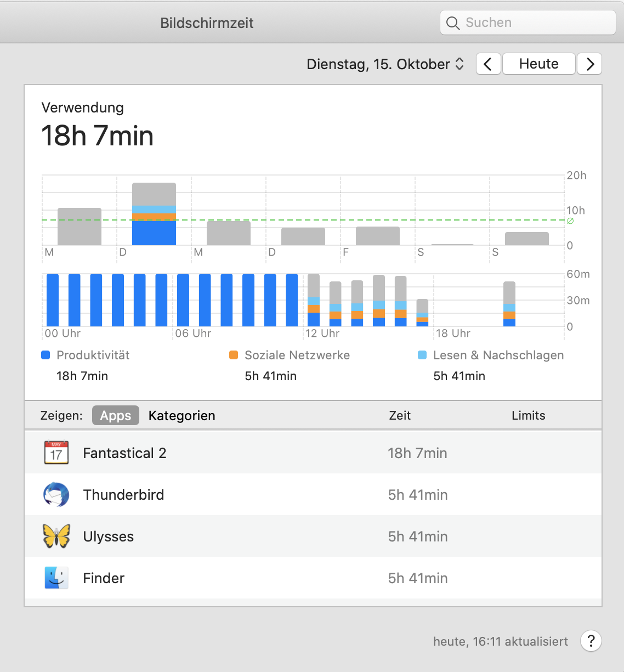Select the Ulysses row

(313, 537)
